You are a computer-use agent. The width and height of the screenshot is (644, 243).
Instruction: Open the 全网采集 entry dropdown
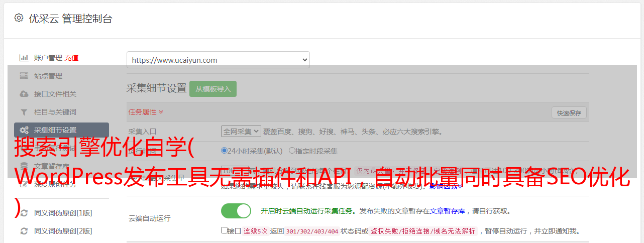click(241, 132)
